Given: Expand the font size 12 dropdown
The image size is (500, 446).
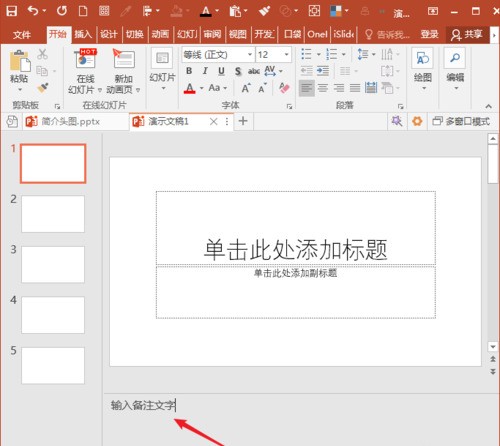Looking at the screenshot, I should click(x=286, y=54).
